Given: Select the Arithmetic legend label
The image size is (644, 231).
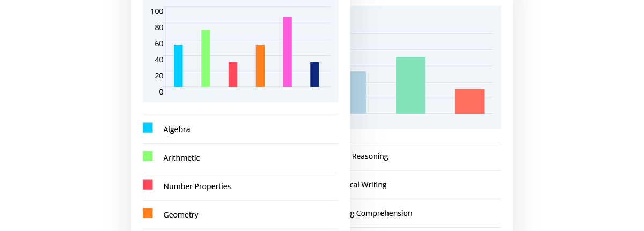Looking at the screenshot, I should tap(181, 158).
